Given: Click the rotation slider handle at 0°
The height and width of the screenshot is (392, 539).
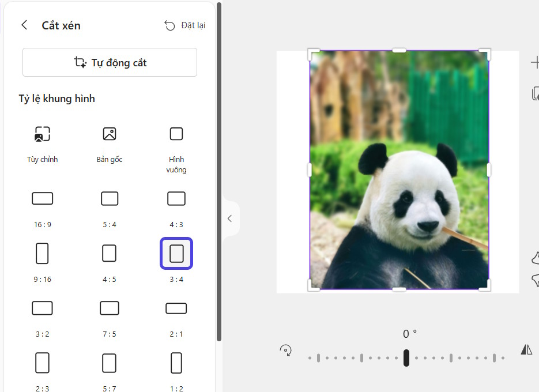Looking at the screenshot, I should coord(406,357).
